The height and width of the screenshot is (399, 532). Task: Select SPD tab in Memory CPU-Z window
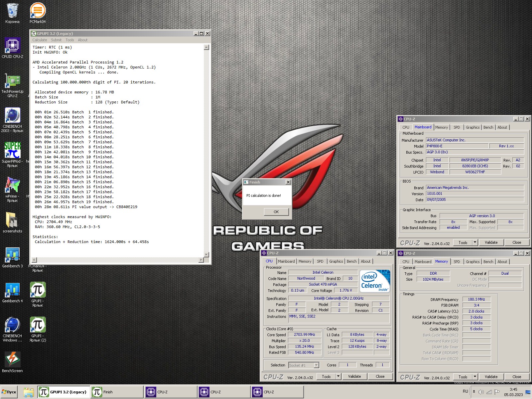457,262
